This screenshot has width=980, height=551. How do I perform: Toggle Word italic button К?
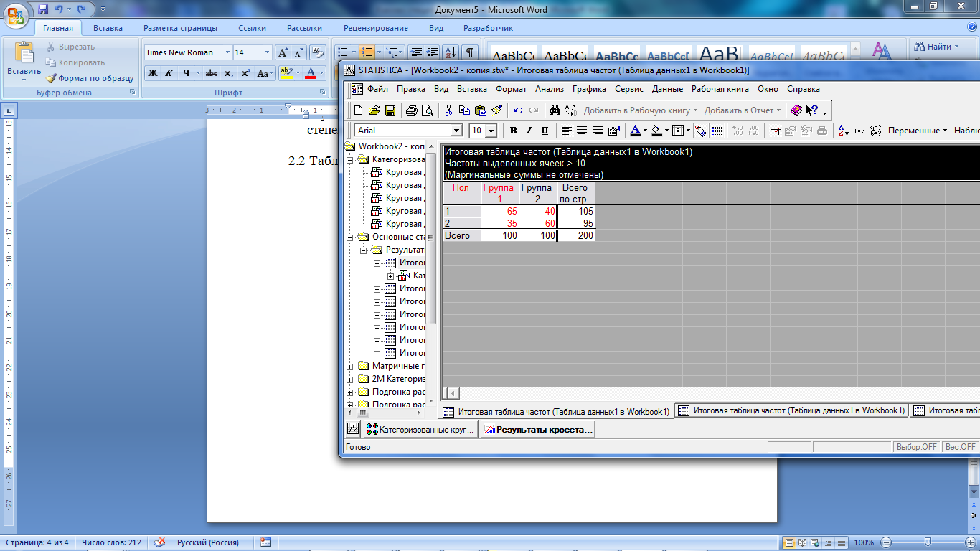tap(169, 73)
